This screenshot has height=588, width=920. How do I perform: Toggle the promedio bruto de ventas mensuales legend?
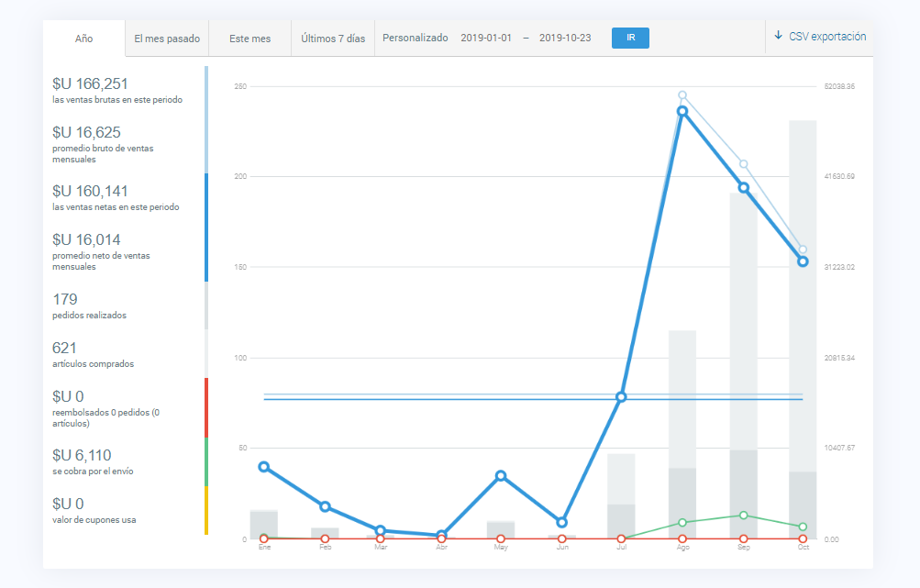click(117, 143)
